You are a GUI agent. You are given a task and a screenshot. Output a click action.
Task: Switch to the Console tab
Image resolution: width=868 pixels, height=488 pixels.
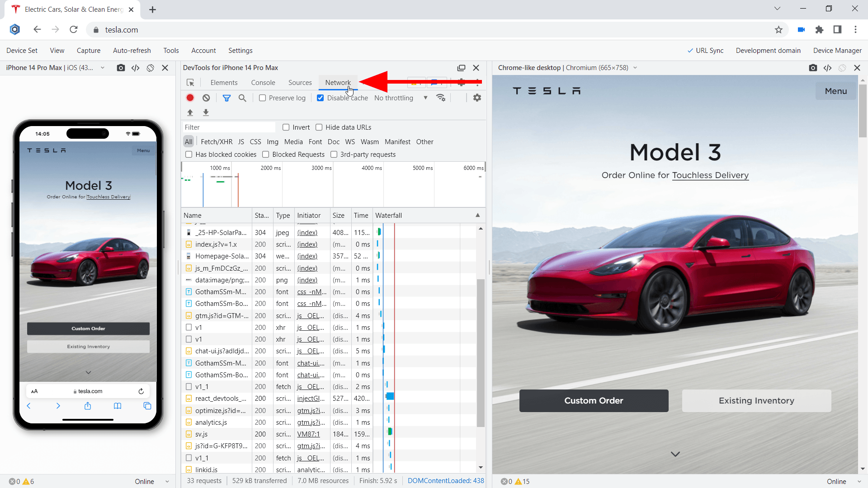(263, 83)
